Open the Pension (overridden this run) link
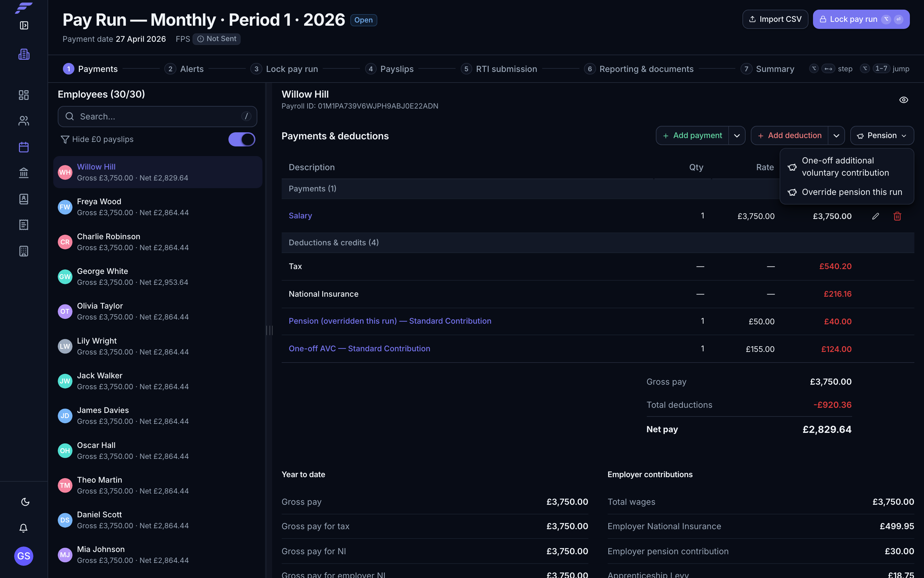The width and height of the screenshot is (924, 578). click(390, 321)
